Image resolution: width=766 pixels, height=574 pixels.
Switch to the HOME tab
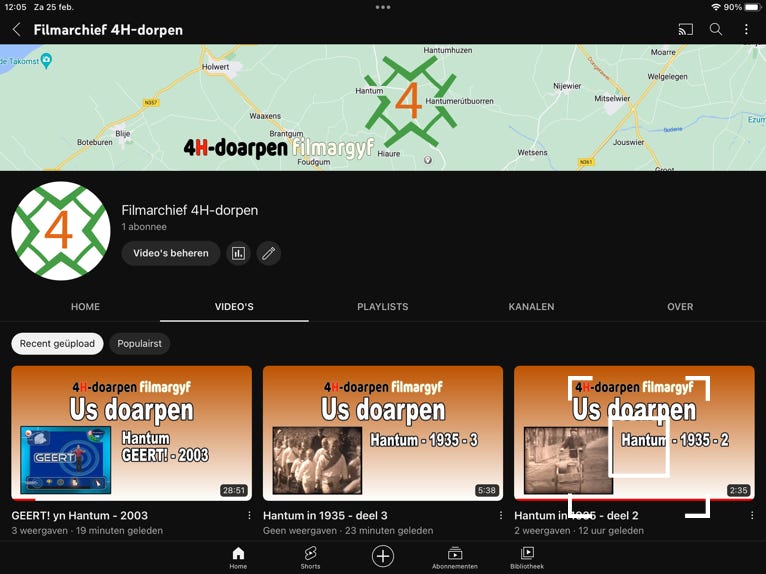coord(85,307)
